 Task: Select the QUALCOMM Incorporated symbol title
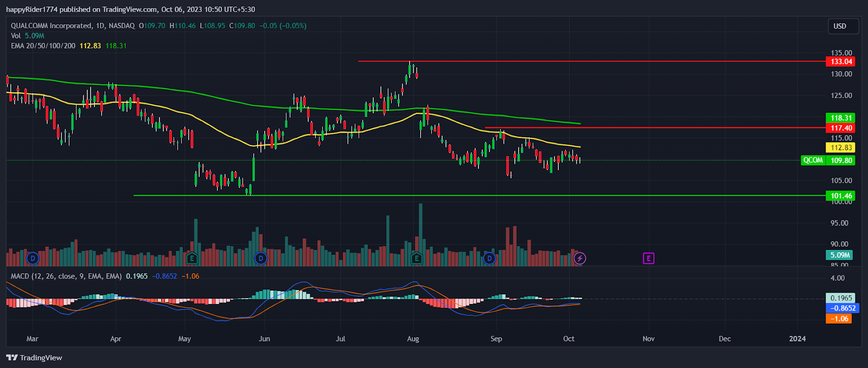click(x=52, y=25)
